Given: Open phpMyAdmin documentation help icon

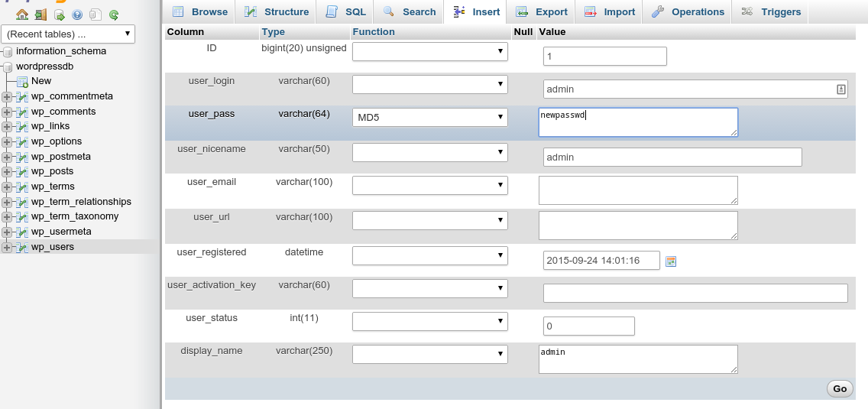Looking at the screenshot, I should (77, 15).
